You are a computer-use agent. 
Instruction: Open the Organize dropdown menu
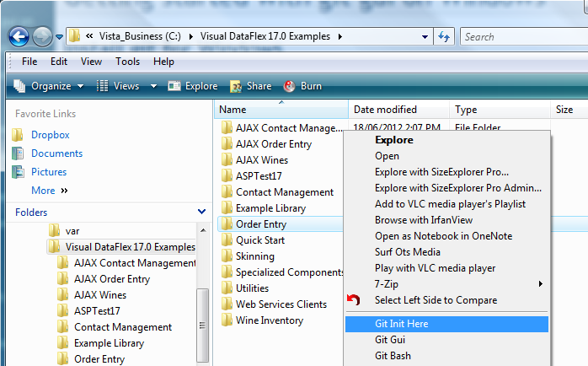[50, 86]
